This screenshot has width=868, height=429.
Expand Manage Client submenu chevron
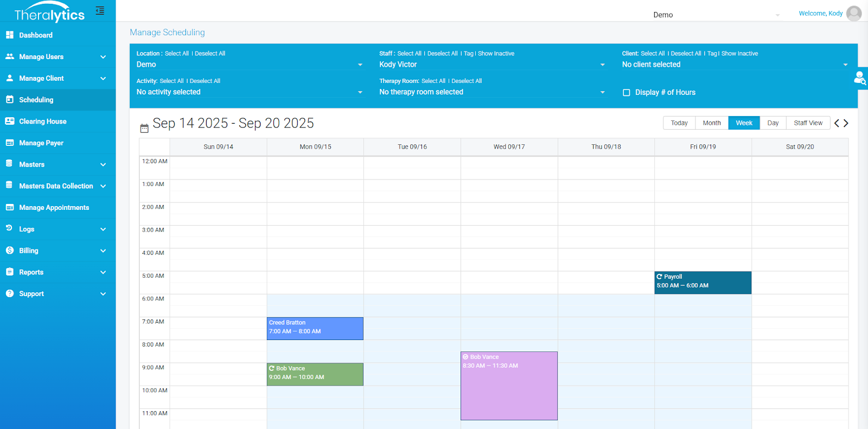(x=103, y=79)
